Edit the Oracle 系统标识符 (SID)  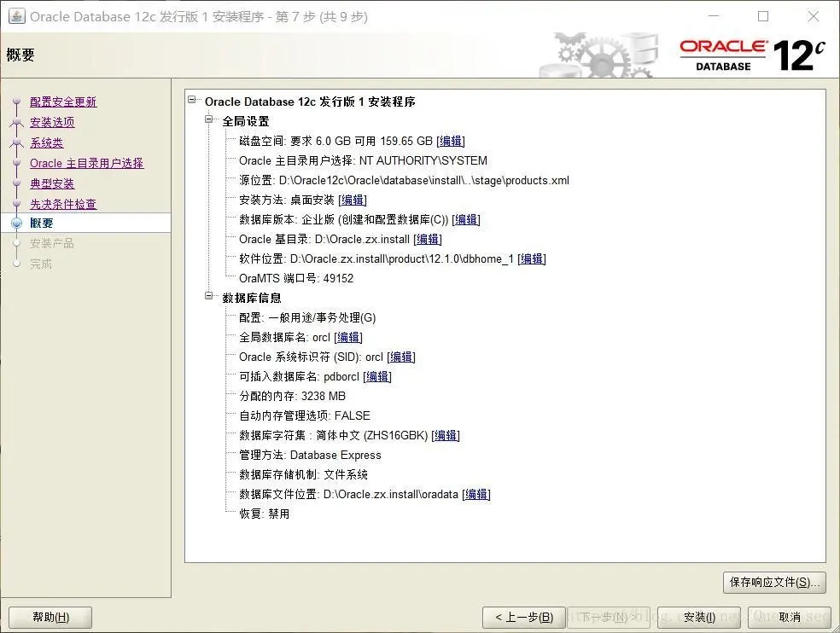click(401, 357)
